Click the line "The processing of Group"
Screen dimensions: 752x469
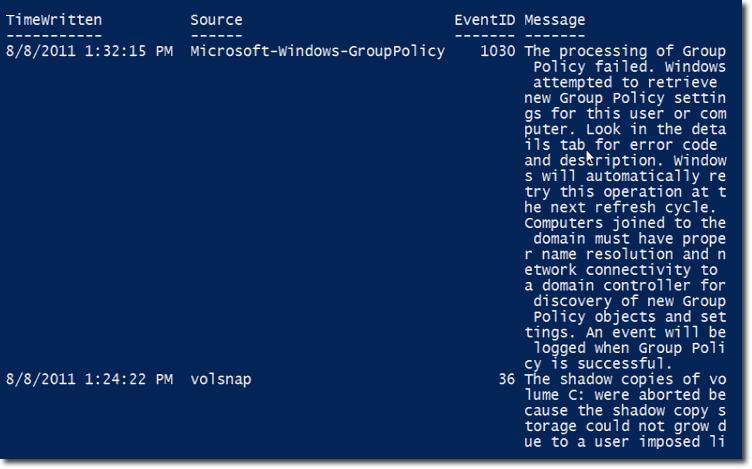(625, 51)
